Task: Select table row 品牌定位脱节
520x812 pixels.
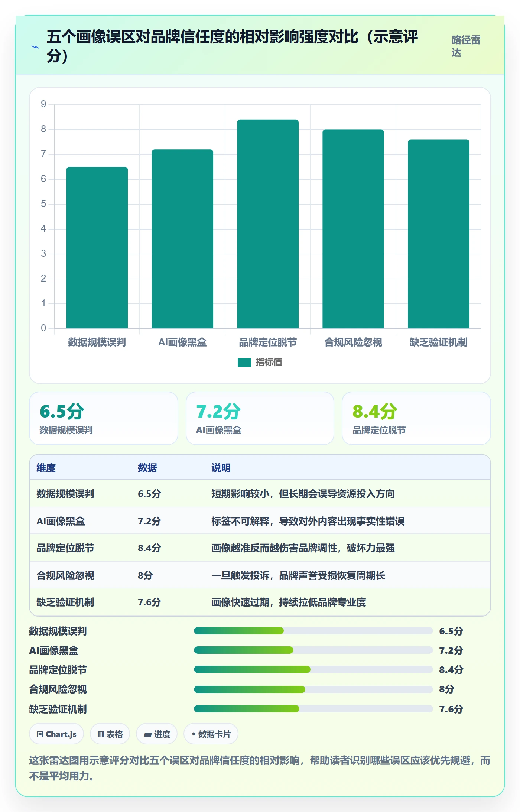Action: tap(260, 548)
